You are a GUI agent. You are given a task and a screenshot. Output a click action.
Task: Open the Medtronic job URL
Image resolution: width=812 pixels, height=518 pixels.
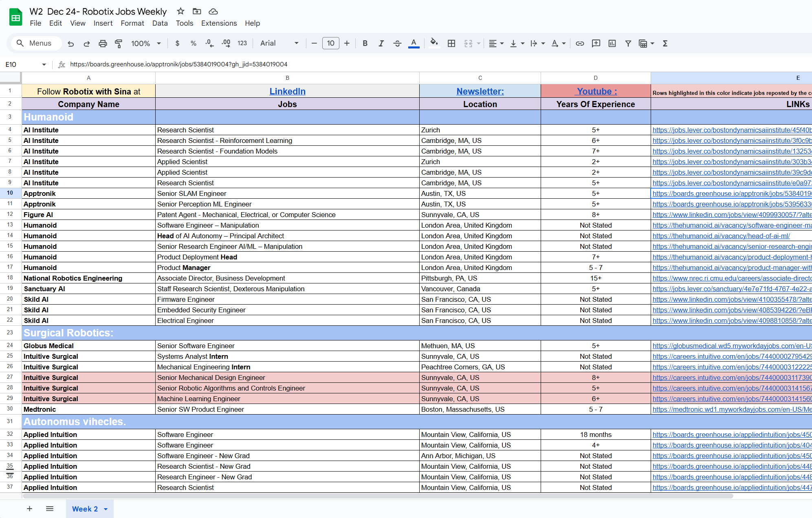click(x=732, y=409)
